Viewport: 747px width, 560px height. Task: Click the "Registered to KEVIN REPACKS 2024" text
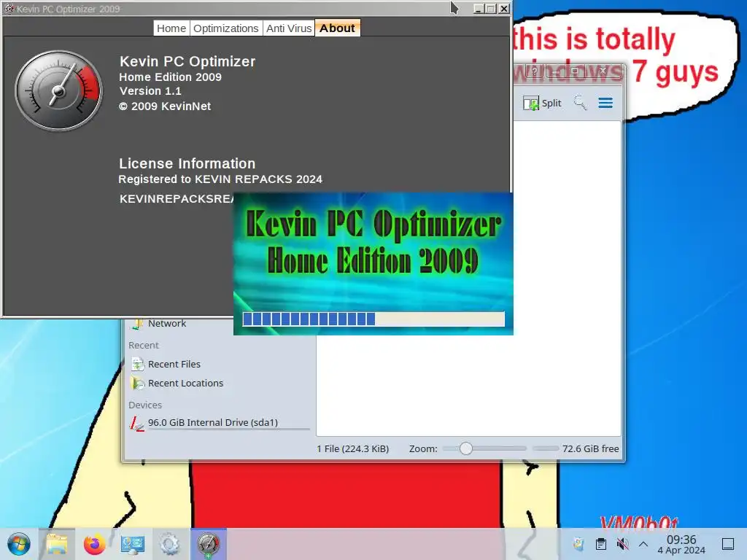tap(220, 179)
